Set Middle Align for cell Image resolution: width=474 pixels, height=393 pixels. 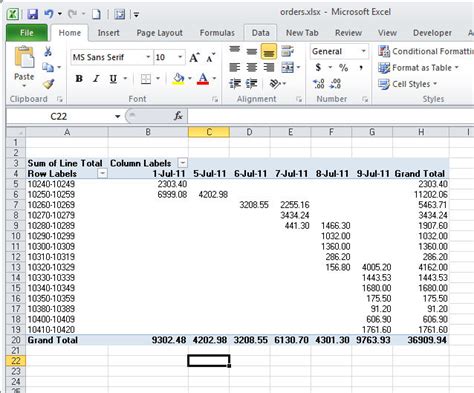(x=252, y=51)
